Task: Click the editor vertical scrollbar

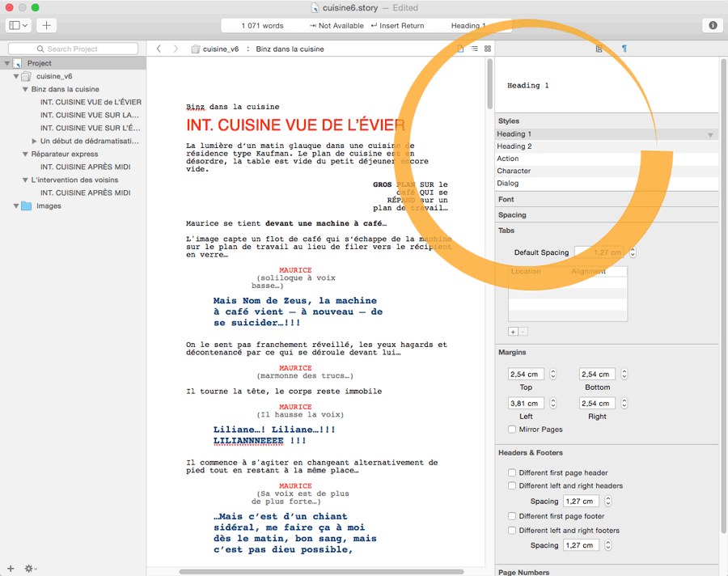Action: [490, 83]
